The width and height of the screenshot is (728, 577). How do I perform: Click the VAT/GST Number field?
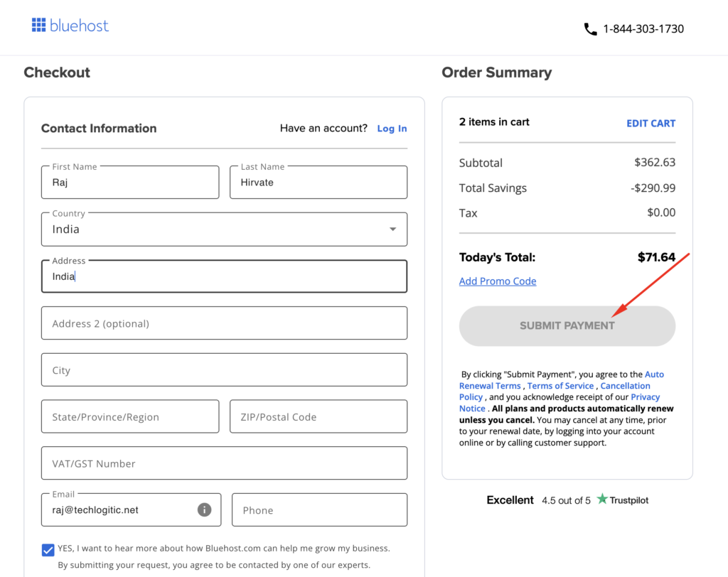click(224, 463)
